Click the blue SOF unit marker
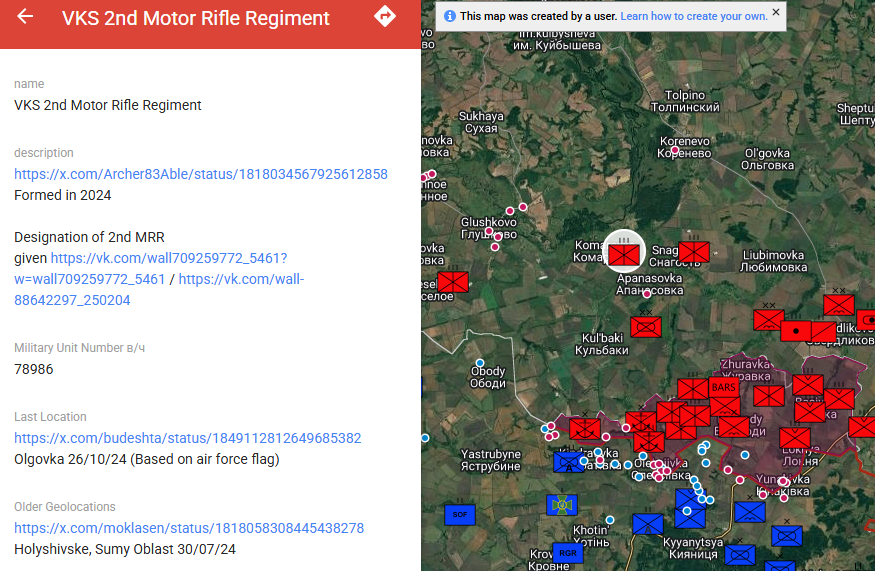Viewport: 875px width, 571px height. click(460, 514)
